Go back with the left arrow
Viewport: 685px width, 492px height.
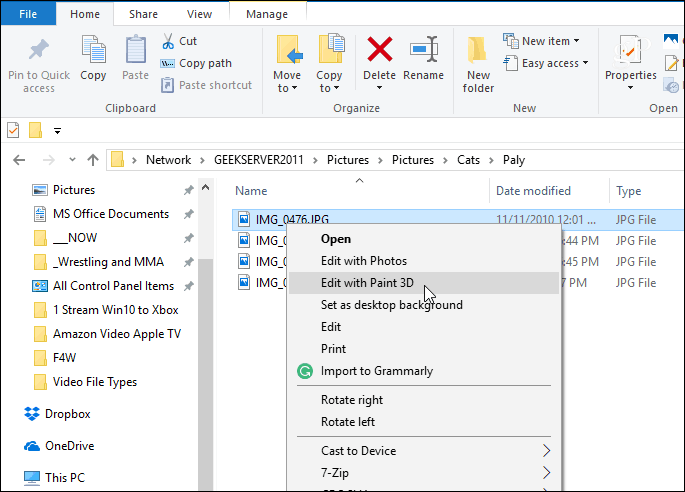pos(19,160)
